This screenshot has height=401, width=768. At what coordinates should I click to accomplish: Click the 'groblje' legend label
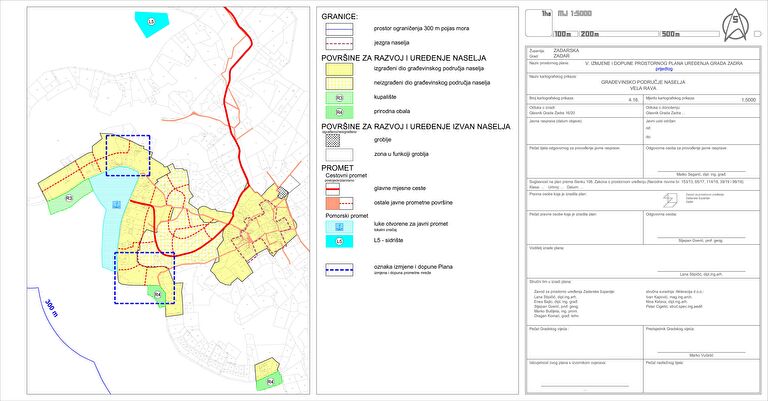[x=383, y=140]
